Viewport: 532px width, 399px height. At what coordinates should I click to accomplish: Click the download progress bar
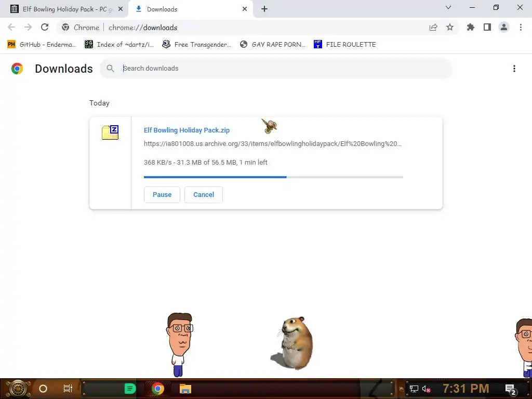tap(273, 177)
